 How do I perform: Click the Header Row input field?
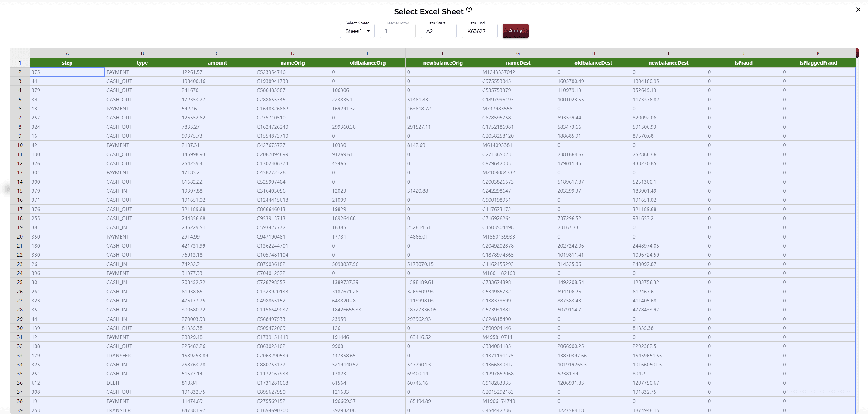coord(397,31)
